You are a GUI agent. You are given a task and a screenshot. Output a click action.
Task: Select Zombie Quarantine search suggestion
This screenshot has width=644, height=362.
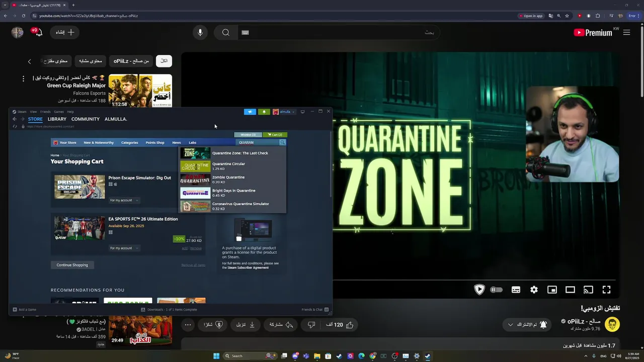point(233,179)
